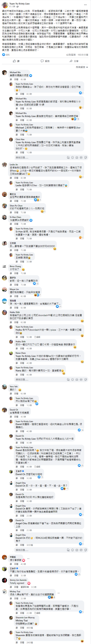
Task: Click the camera photo icon in the first reply box
Action: [x=77, y=158]
